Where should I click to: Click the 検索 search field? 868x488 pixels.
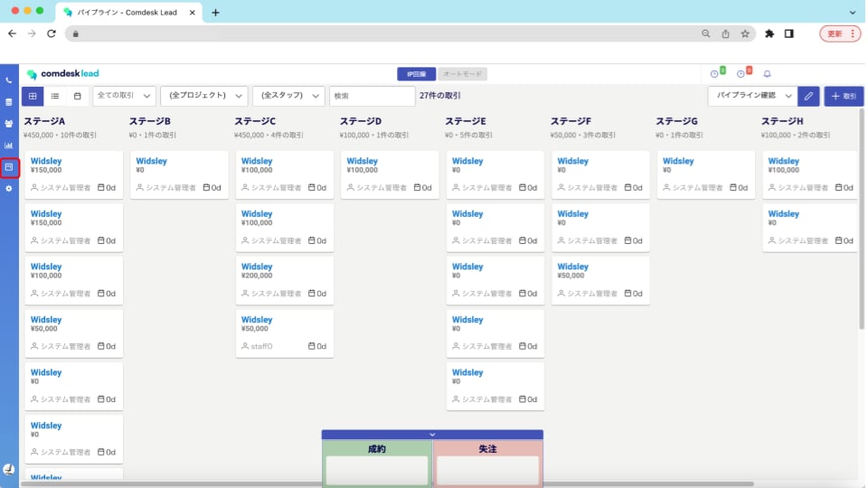pyautogui.click(x=372, y=96)
